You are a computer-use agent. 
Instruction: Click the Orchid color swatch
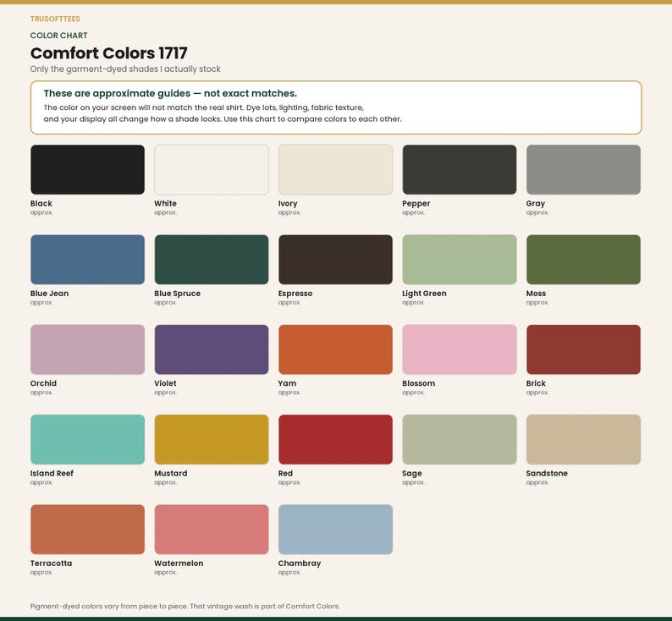coord(87,349)
